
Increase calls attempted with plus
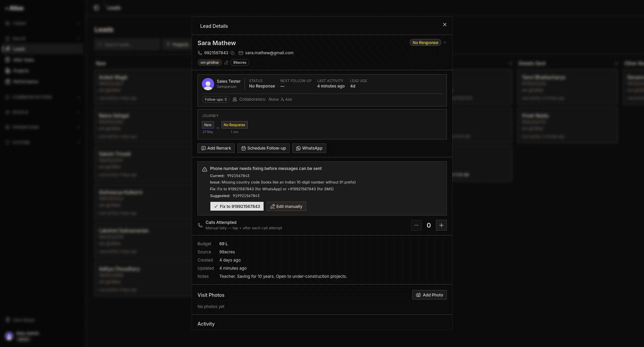[441, 225]
